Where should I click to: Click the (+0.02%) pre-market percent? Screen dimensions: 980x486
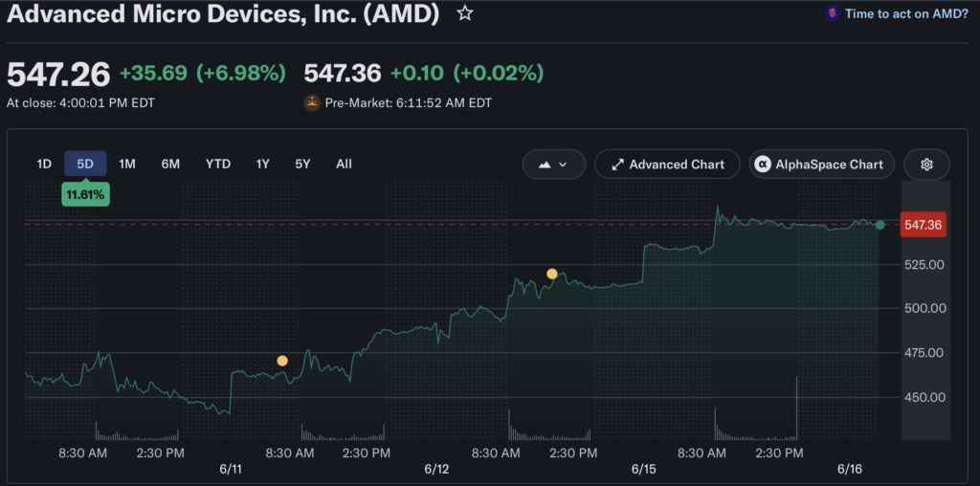coord(498,74)
